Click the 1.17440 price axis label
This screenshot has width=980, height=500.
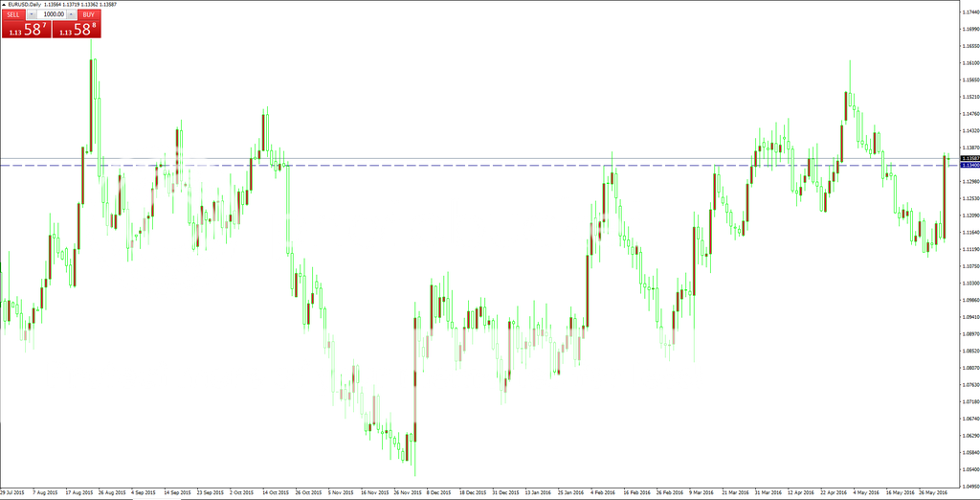pos(970,11)
